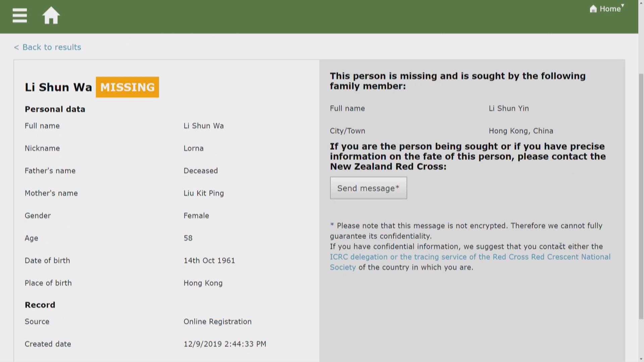Select the nickname value Lorna
This screenshot has height=362, width=644.
(x=194, y=148)
